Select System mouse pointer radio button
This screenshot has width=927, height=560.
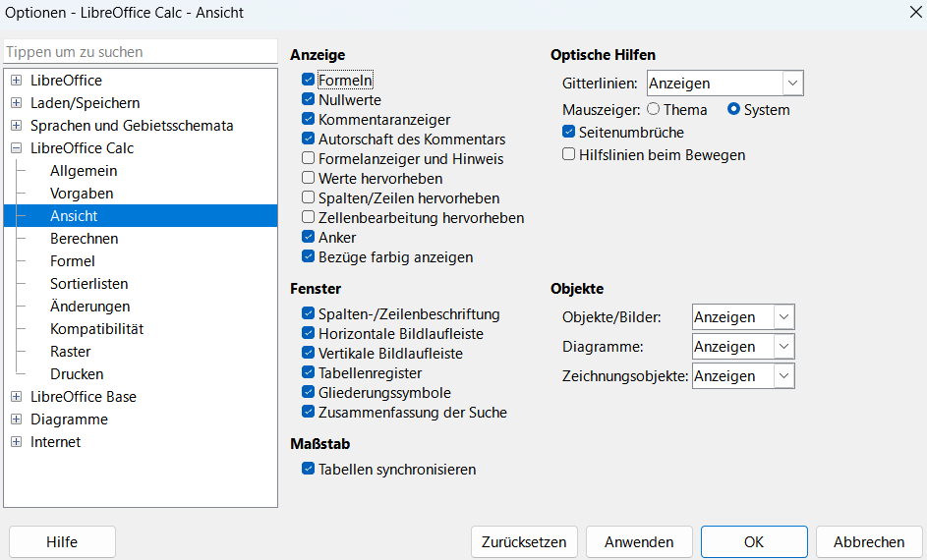pyautogui.click(x=733, y=109)
